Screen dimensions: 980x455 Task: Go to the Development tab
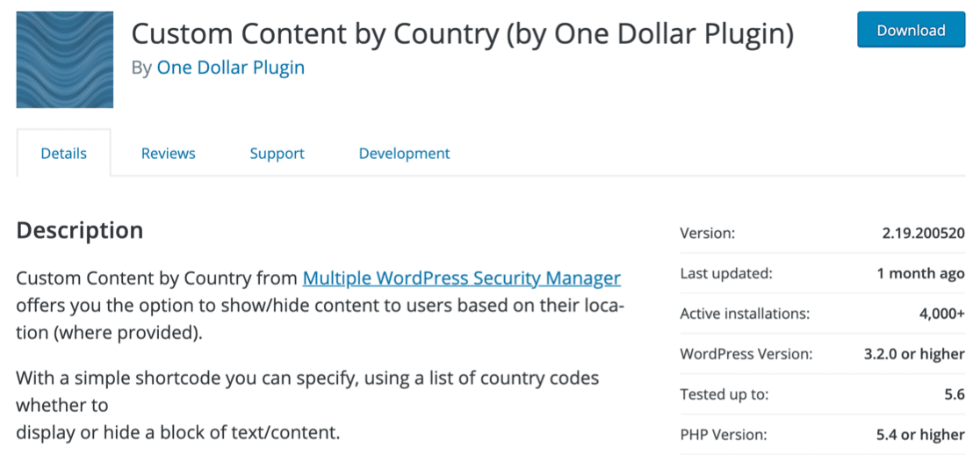[404, 154]
